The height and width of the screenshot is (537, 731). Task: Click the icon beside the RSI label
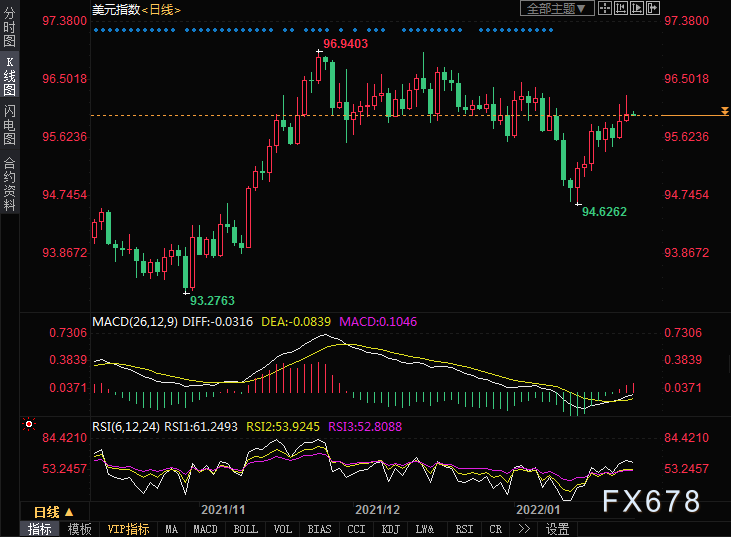click(x=83, y=425)
